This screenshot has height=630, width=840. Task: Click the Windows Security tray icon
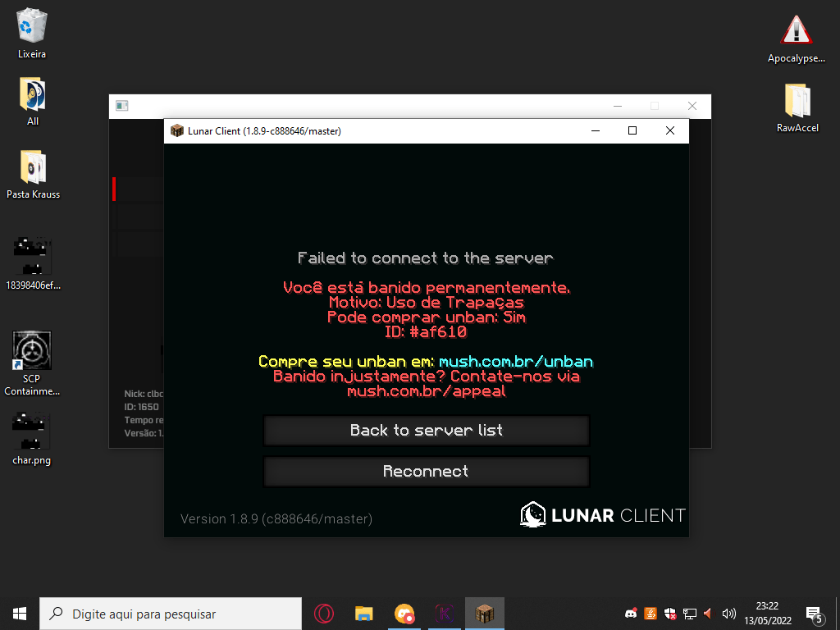[x=669, y=614]
